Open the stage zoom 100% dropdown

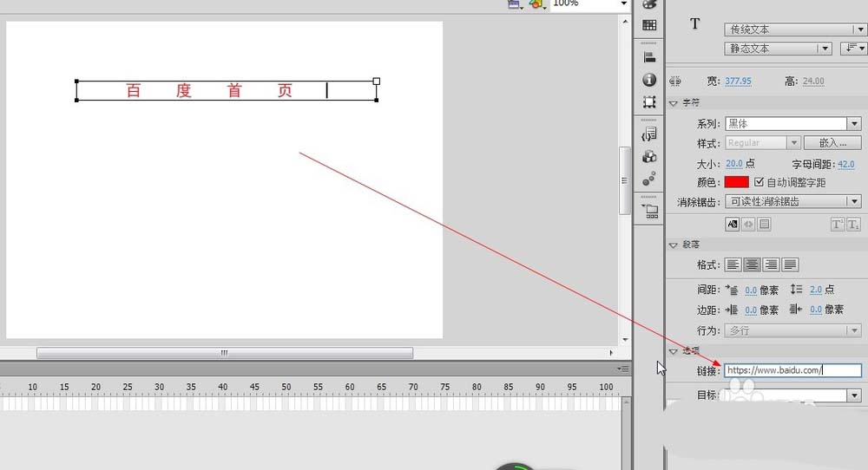[624, 3]
